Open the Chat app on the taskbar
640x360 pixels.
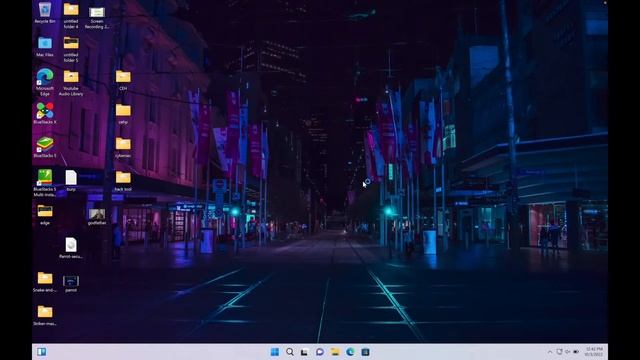320,352
